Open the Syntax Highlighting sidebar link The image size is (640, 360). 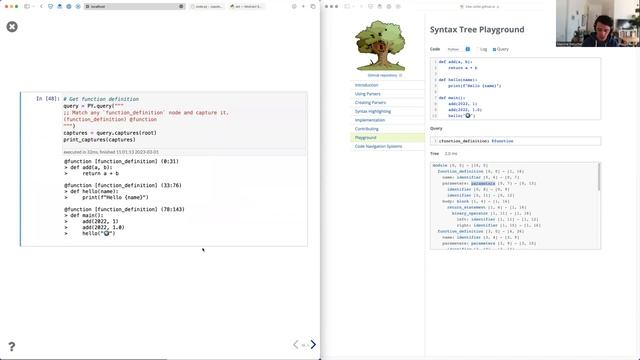(x=373, y=111)
